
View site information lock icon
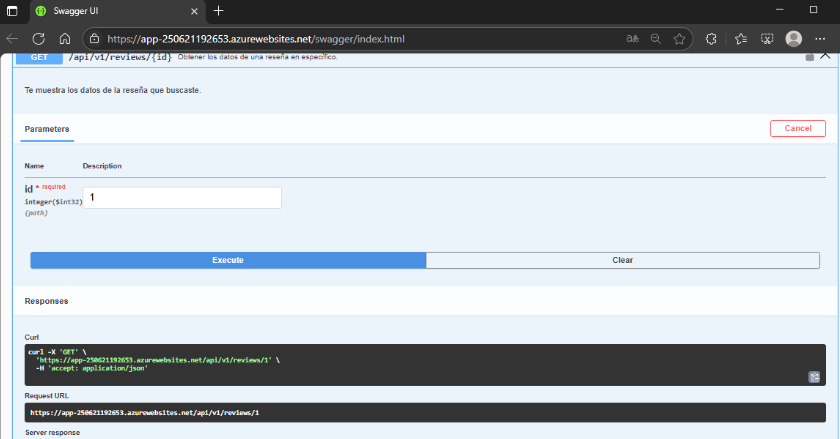tap(94, 39)
